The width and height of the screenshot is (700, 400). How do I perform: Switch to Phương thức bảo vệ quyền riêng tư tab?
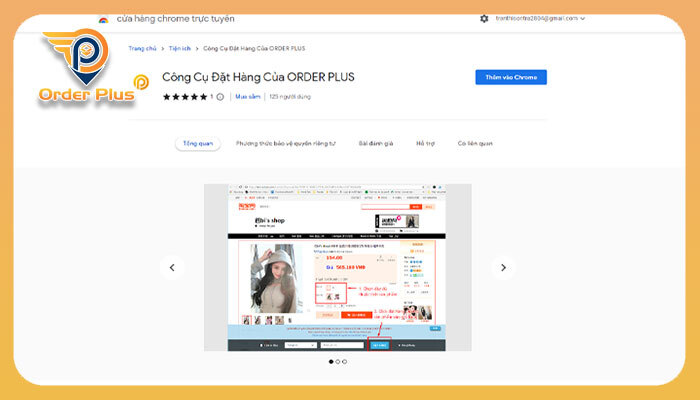coord(286,143)
